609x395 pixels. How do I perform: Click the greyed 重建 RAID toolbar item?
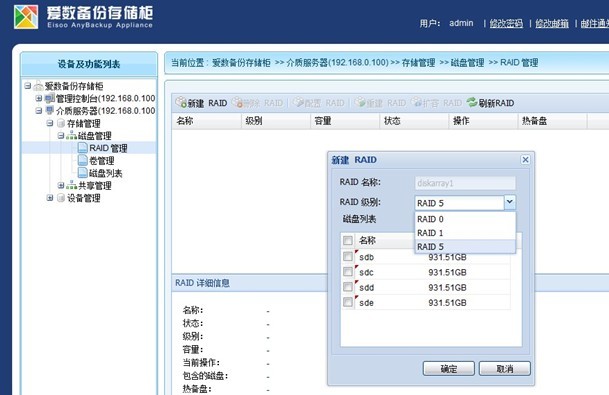coord(380,103)
